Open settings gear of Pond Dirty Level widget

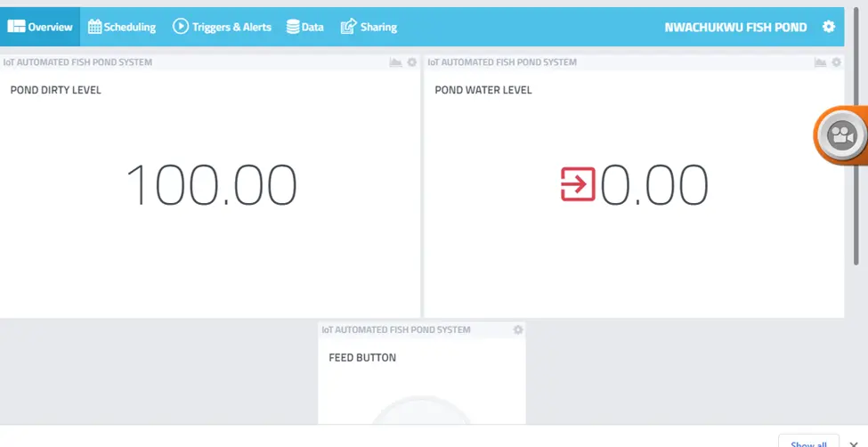[x=412, y=62]
